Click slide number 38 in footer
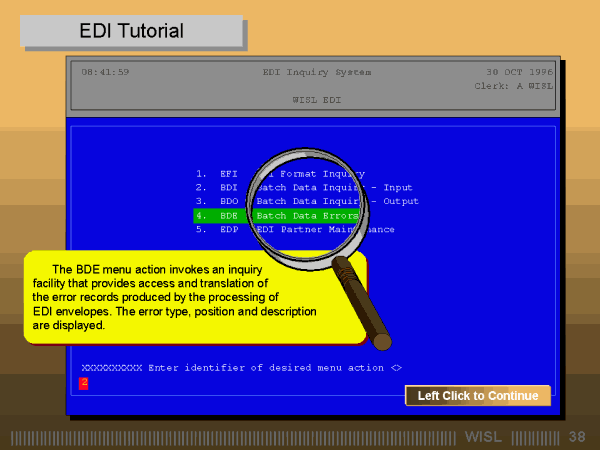The image size is (600, 450). pyautogui.click(x=577, y=437)
